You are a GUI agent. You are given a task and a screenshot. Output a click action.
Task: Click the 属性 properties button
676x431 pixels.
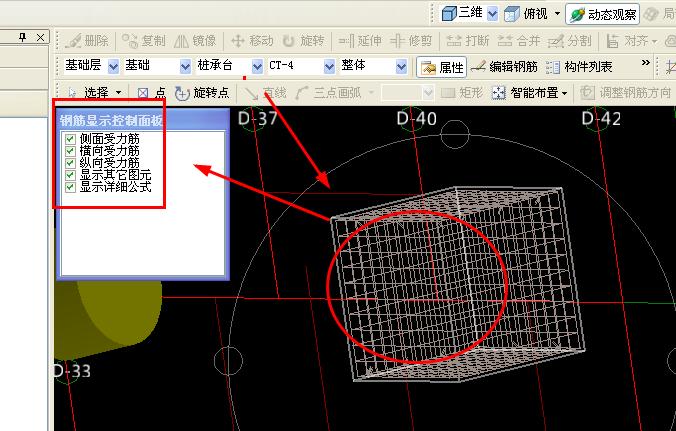(x=441, y=67)
